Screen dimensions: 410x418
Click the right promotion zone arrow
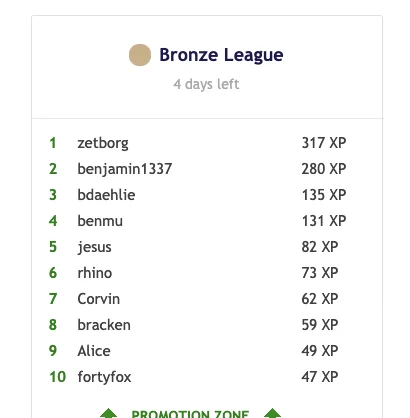(x=272, y=413)
